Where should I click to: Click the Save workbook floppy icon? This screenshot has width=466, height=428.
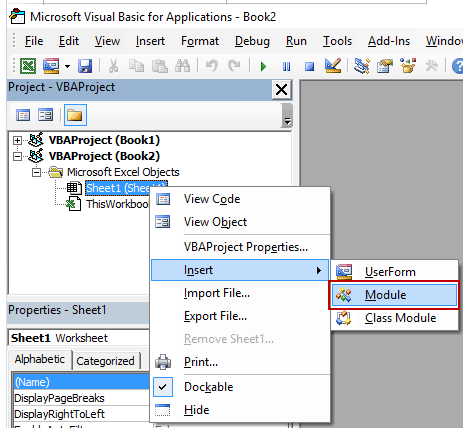(x=85, y=66)
